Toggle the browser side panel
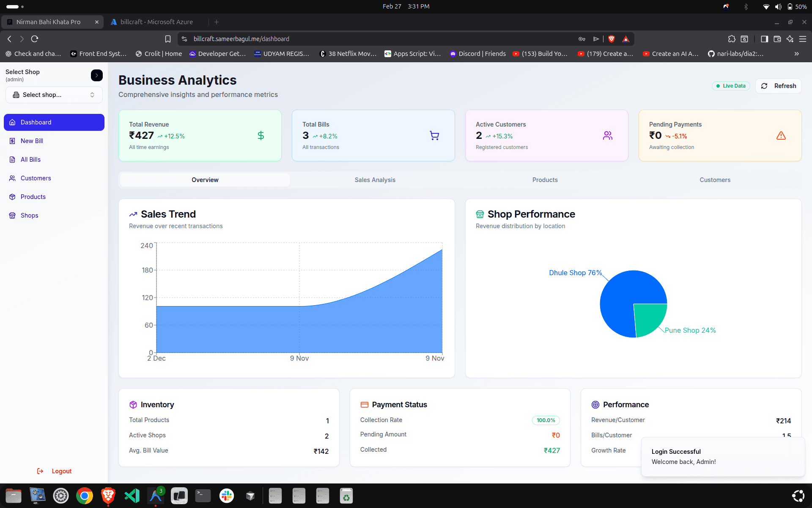Screen dimensions: 812x508 click(764, 39)
